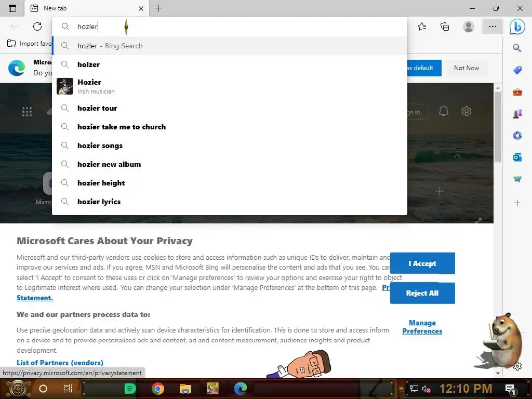Choose 'hozier tour' suggestion

click(230, 108)
